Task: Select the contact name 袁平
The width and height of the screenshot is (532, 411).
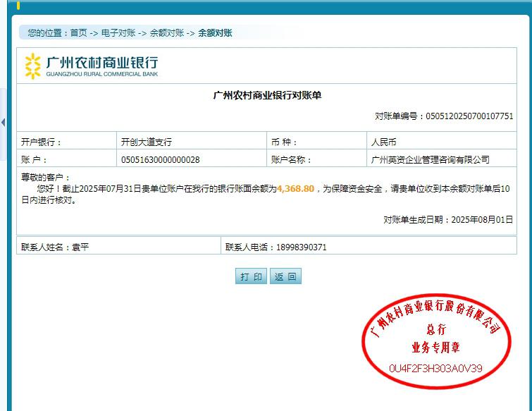Action: pos(80,247)
